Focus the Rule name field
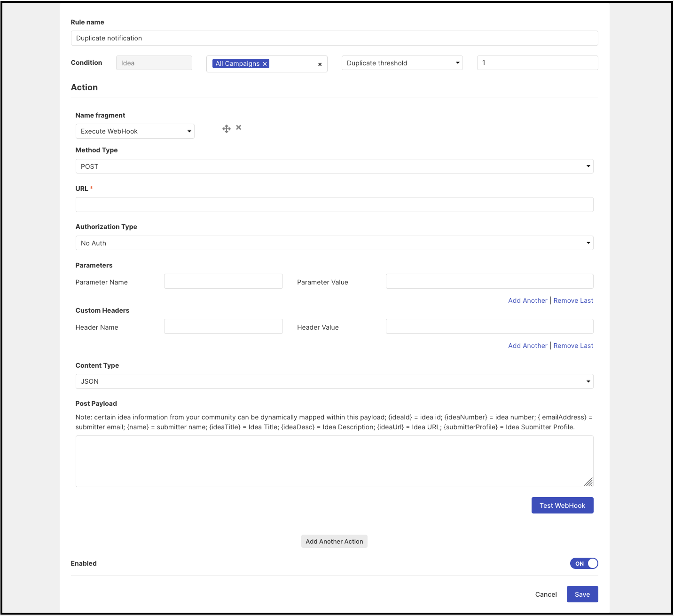This screenshot has width=674, height=616. click(335, 38)
